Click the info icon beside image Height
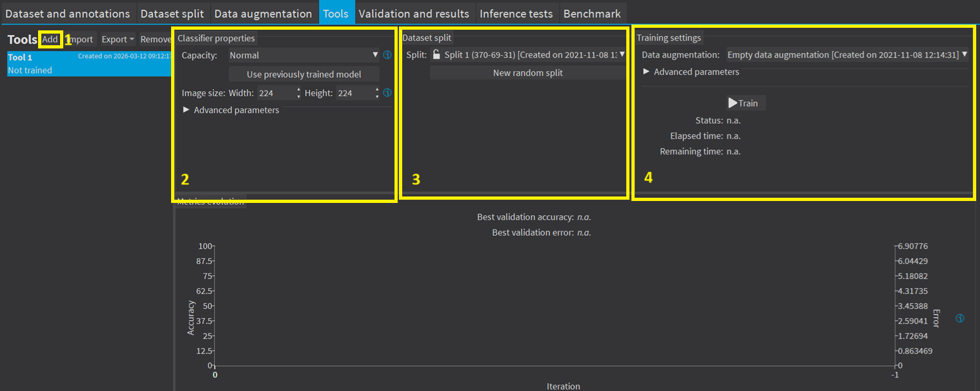Image resolution: width=980 pixels, height=391 pixels. 387,93
